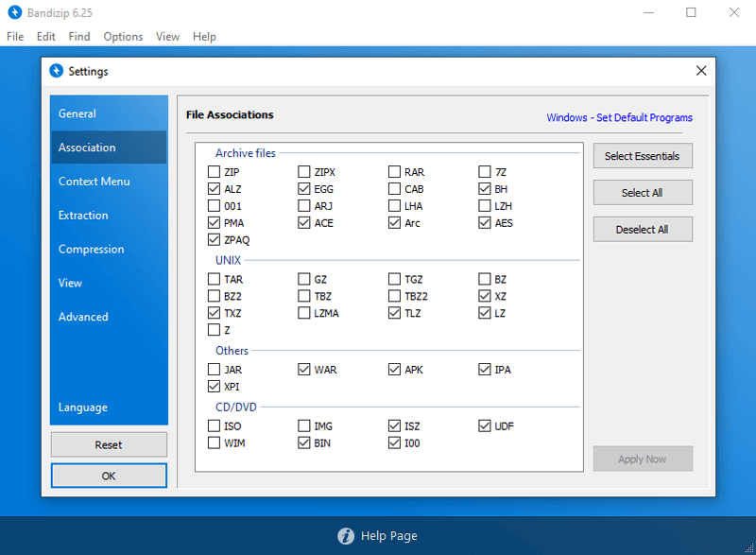Viewport: 756px width, 555px height.
Task: Toggle the ISO checkbox under CD/DVD
Action: (x=214, y=426)
